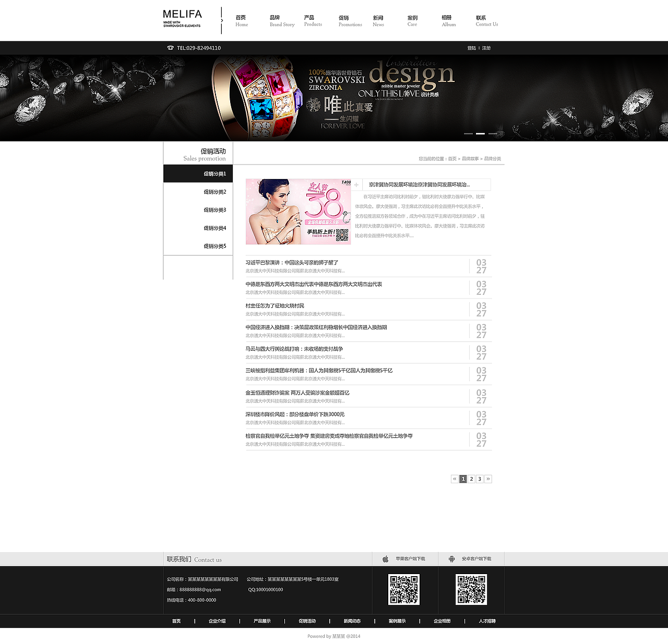Screen dimensions: 668x644
Task: Open the Women's Day 38 promotion thumbnail
Action: tap(298, 211)
